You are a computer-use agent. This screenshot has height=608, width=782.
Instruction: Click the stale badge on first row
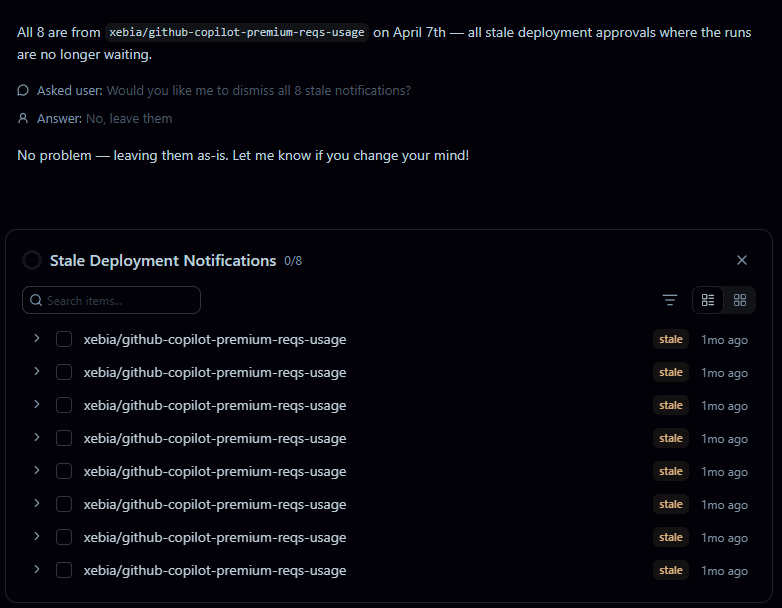[671, 339]
